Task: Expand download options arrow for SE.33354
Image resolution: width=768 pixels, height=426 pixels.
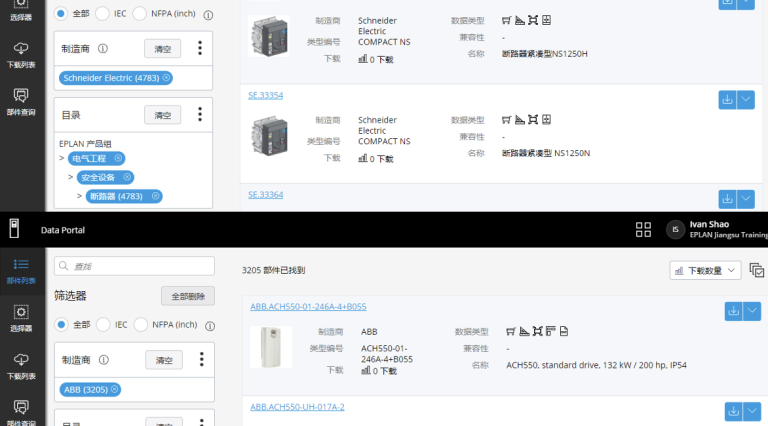Action: (747, 99)
